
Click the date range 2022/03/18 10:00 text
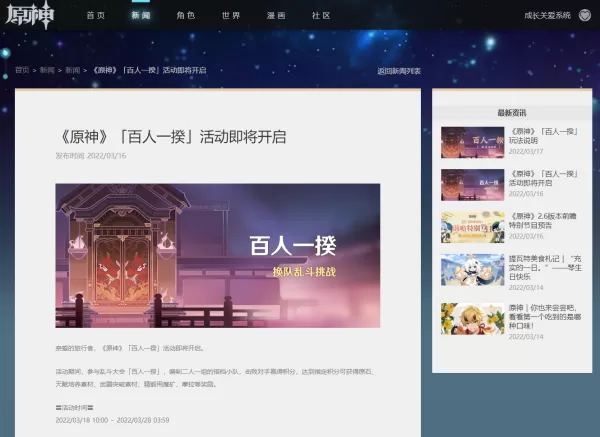tap(112, 420)
